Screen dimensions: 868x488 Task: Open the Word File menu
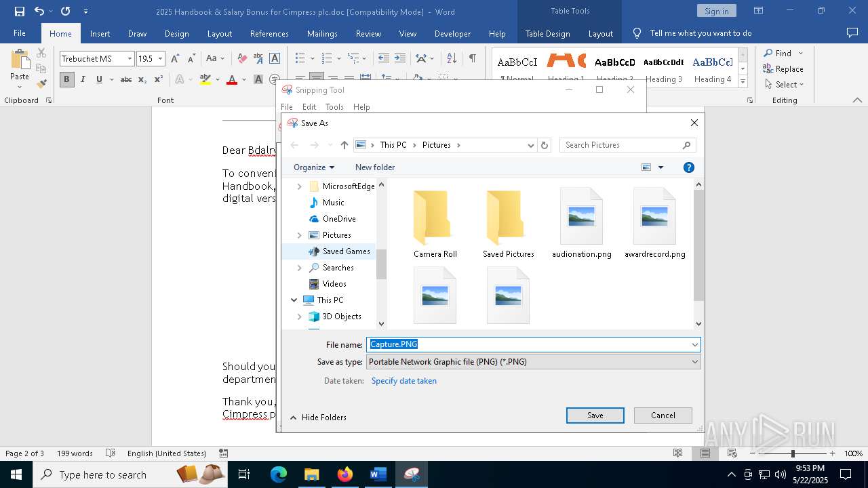pyautogui.click(x=20, y=33)
